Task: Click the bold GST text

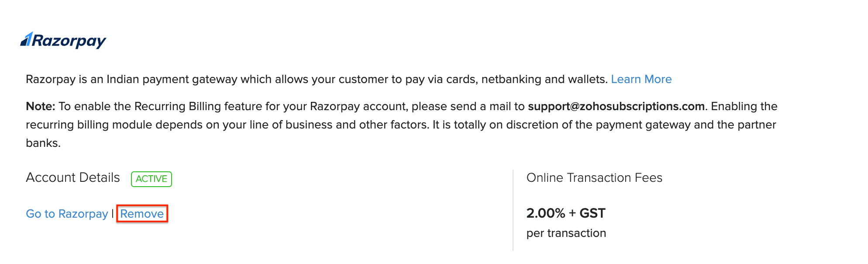Action: tap(592, 213)
